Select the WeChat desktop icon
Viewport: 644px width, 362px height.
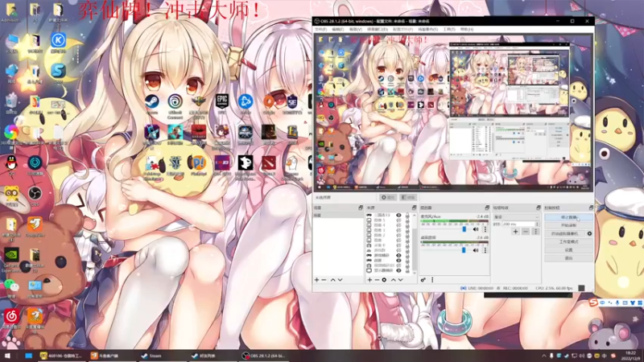tap(11, 288)
